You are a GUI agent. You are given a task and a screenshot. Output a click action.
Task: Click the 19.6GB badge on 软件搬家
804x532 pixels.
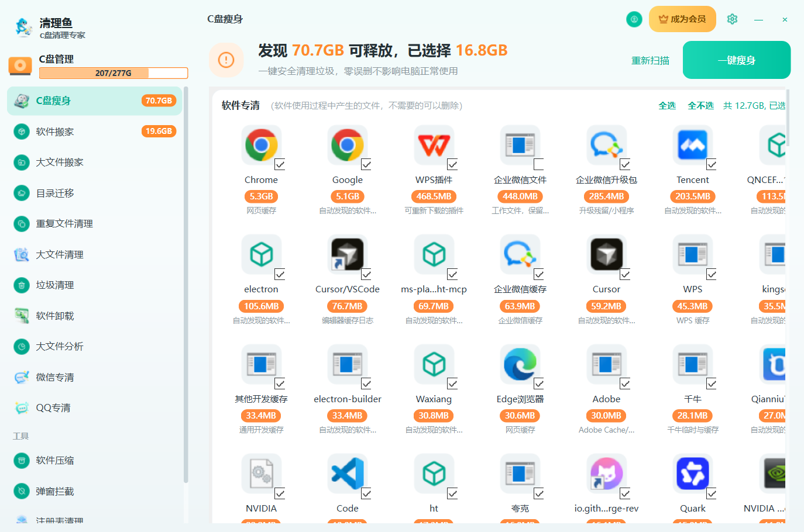[x=159, y=132]
